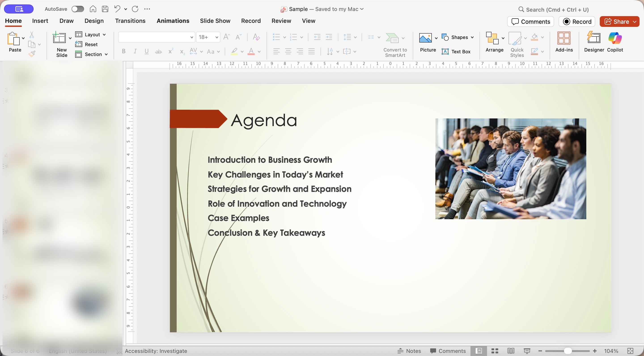Click the Save icon in title bar
644x356 pixels.
tap(105, 9)
